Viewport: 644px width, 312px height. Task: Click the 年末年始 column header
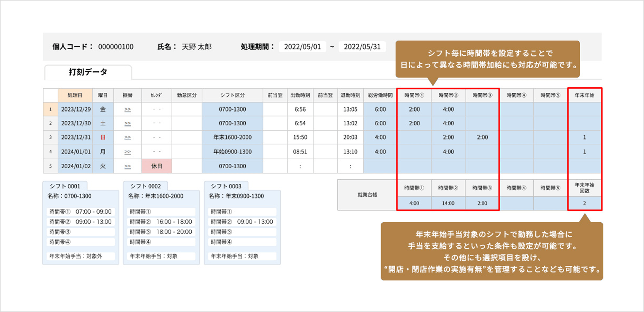[x=584, y=95]
